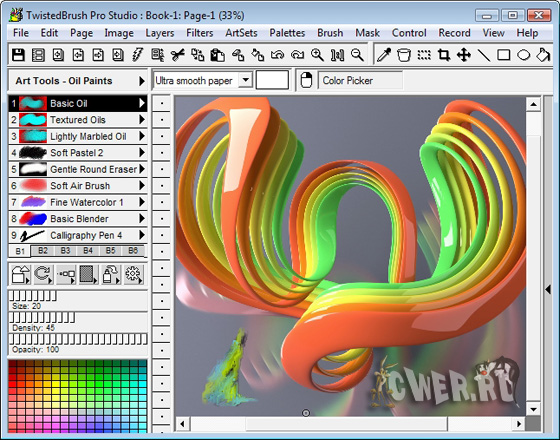Switch to the B5 brush bank

(110, 250)
